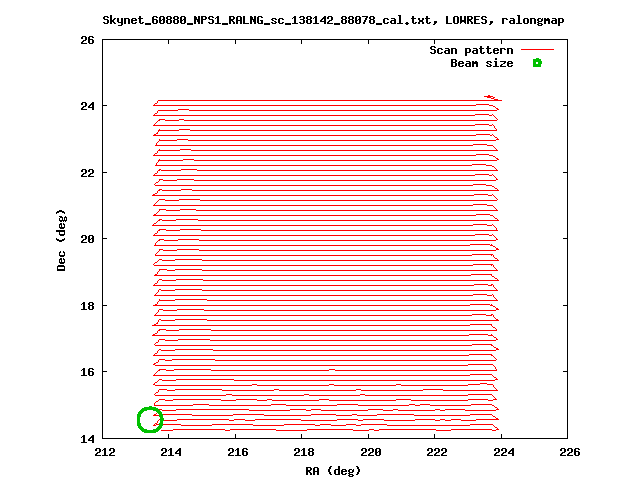
Task: Click the x-axis tick label 222
Action: tap(437, 452)
